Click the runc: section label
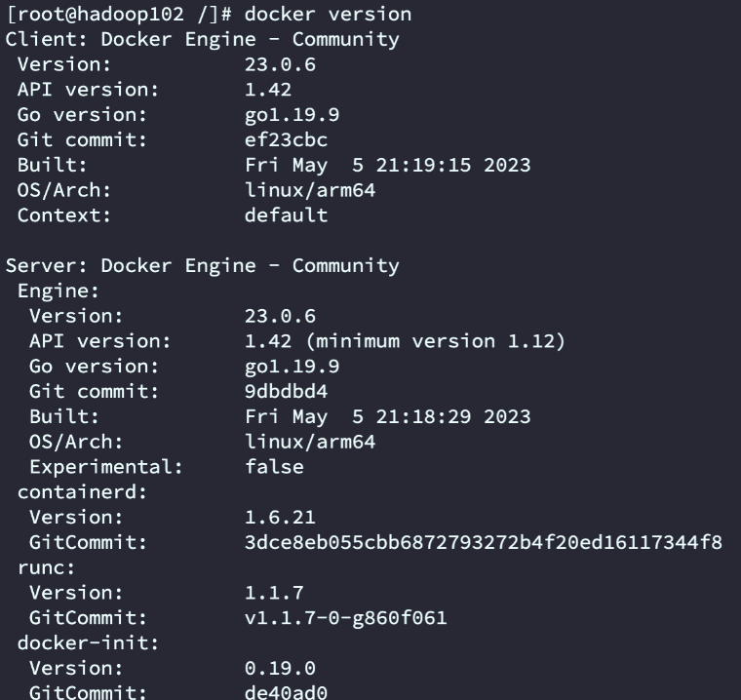The height and width of the screenshot is (700, 741). (47, 567)
